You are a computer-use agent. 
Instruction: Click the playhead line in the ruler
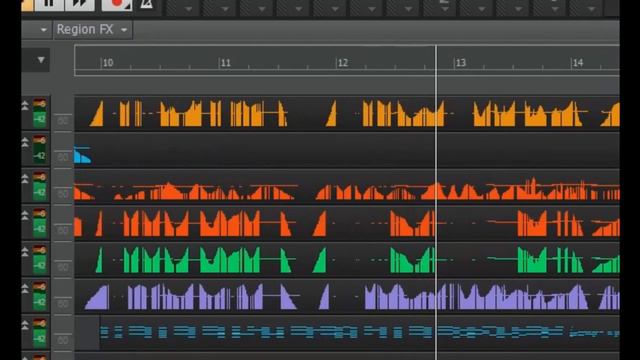436,60
